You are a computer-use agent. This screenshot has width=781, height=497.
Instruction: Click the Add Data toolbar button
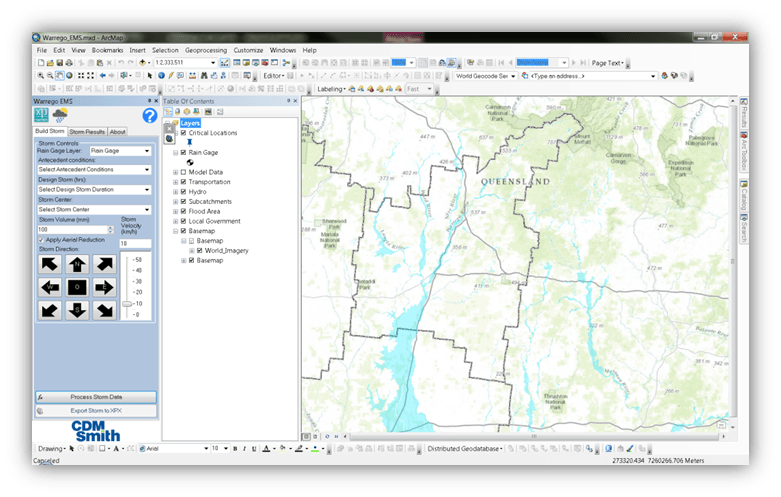(x=144, y=62)
